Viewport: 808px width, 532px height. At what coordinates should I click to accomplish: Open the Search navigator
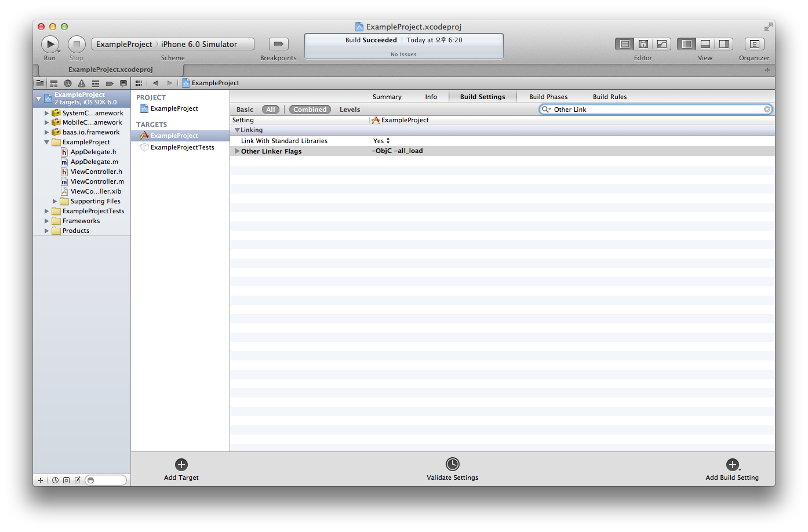(x=68, y=83)
